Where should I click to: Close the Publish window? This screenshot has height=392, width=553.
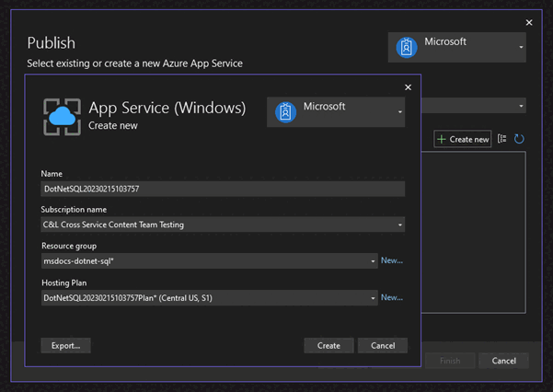coord(529,22)
